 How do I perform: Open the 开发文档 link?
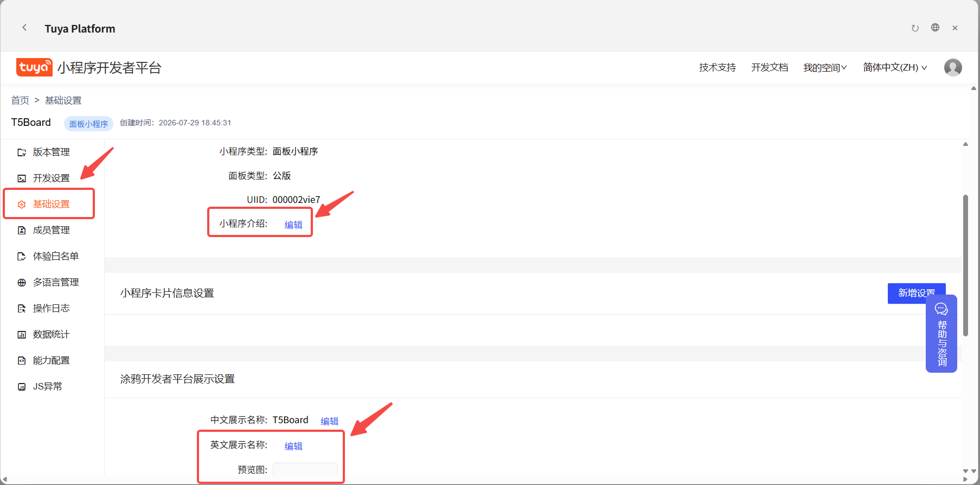(x=770, y=68)
